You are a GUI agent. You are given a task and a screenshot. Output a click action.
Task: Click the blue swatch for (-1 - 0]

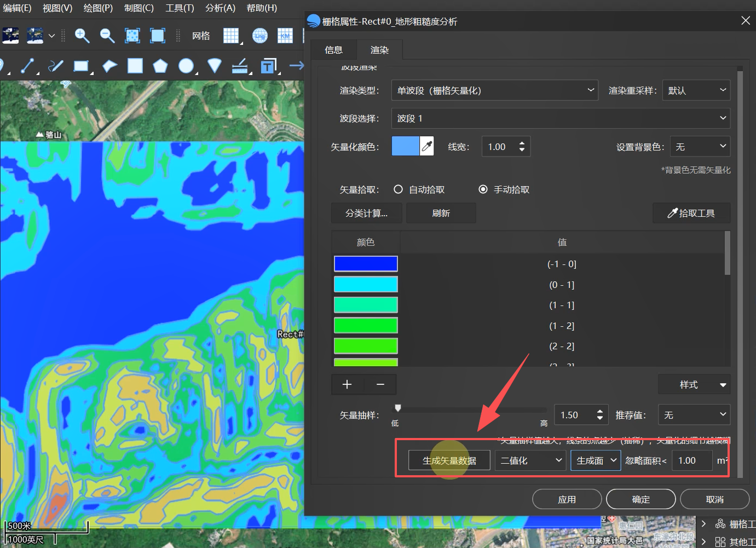click(366, 264)
